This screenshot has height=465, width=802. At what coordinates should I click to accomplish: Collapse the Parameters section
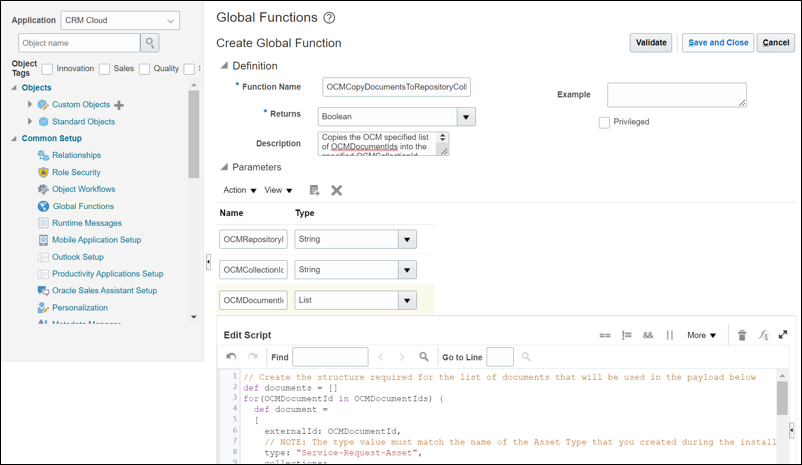click(x=224, y=167)
